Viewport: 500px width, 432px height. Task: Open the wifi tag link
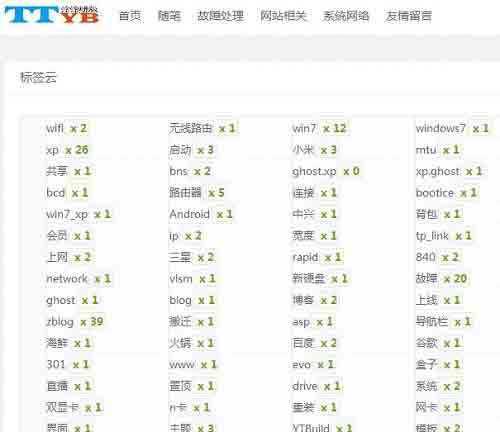pos(55,128)
